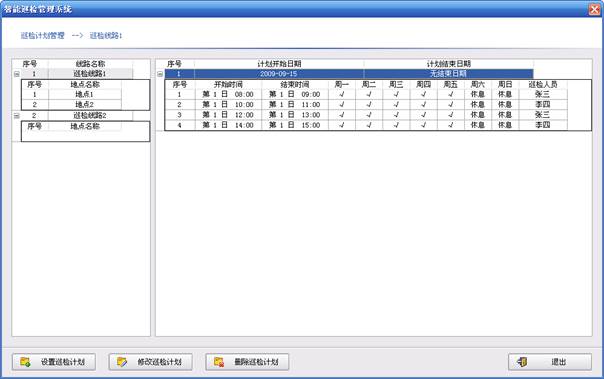The height and width of the screenshot is (379, 604).
Task: Click 张三 in the 08:00 shift row
Action: [543, 94]
